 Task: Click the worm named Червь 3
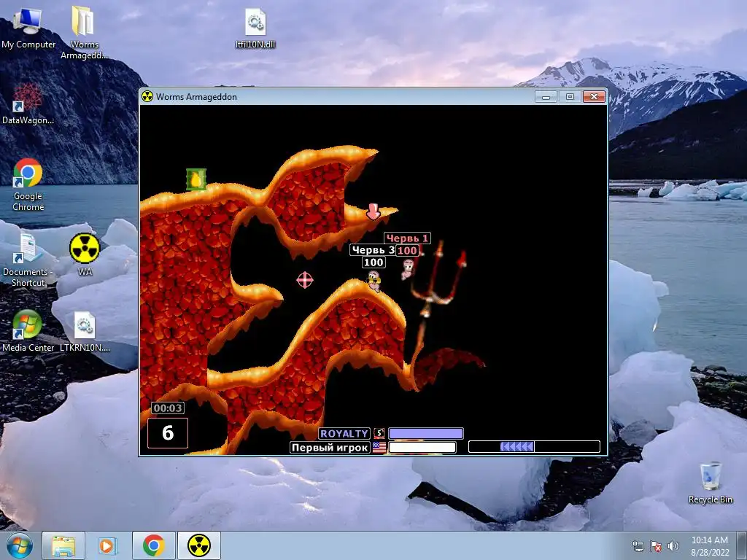(x=374, y=281)
